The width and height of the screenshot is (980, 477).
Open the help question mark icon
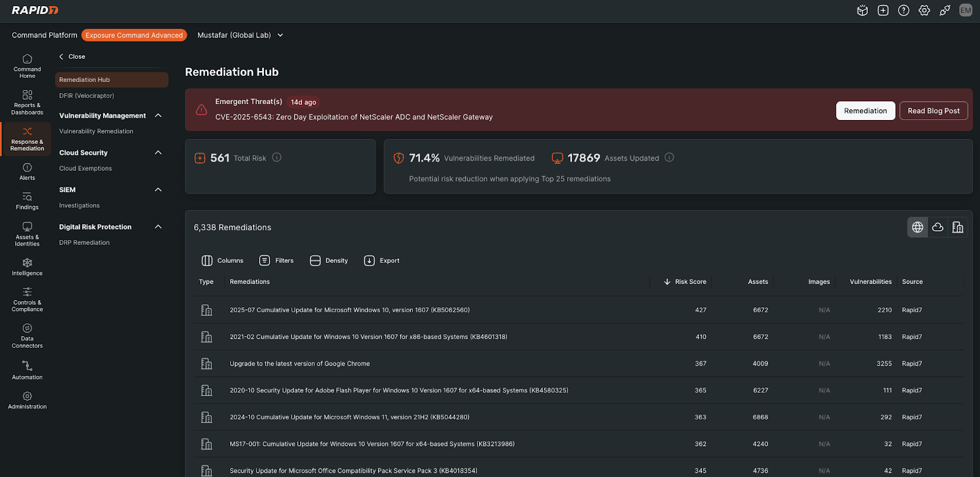pyautogui.click(x=903, y=10)
